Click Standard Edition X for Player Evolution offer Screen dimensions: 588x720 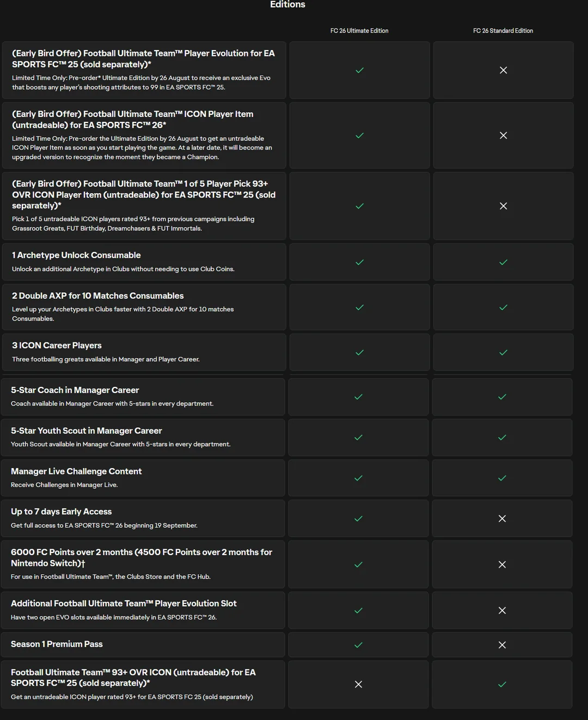(x=503, y=70)
